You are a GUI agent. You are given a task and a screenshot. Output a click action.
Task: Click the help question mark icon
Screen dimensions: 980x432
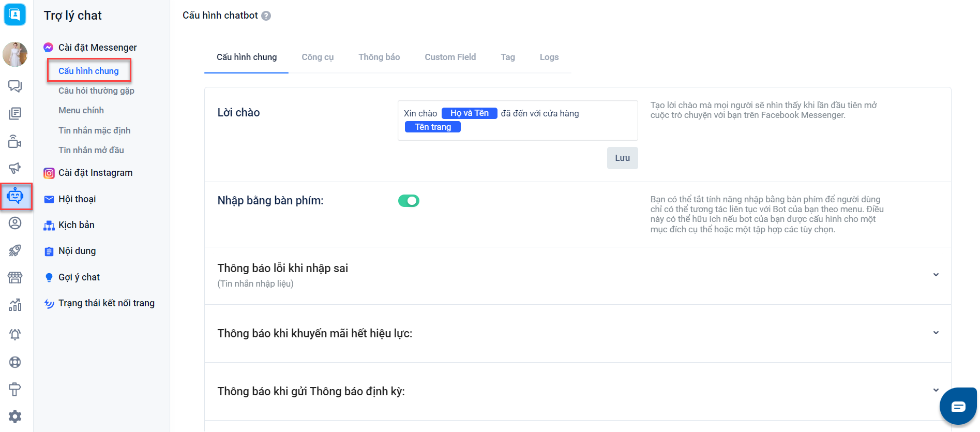click(266, 16)
